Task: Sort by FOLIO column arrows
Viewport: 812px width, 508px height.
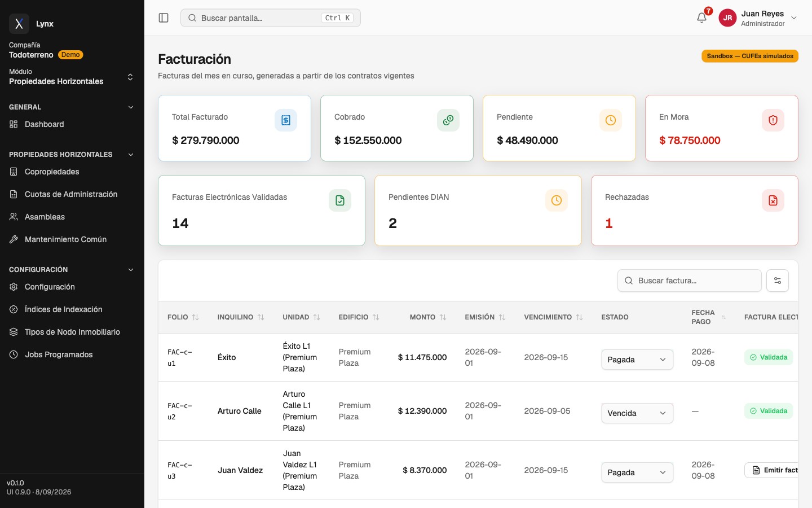Action: point(196,317)
